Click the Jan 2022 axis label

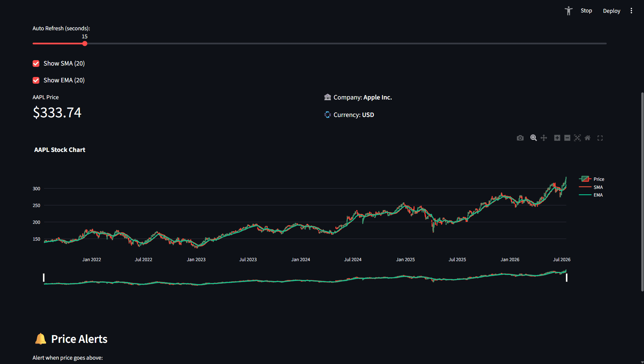[x=91, y=259]
